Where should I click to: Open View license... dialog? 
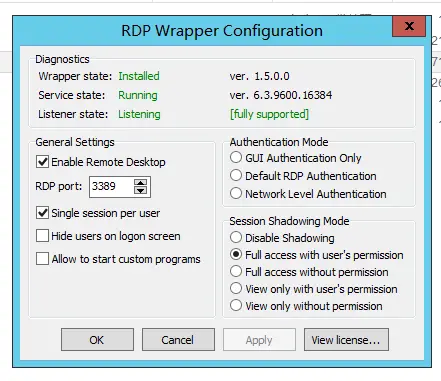[x=346, y=340]
